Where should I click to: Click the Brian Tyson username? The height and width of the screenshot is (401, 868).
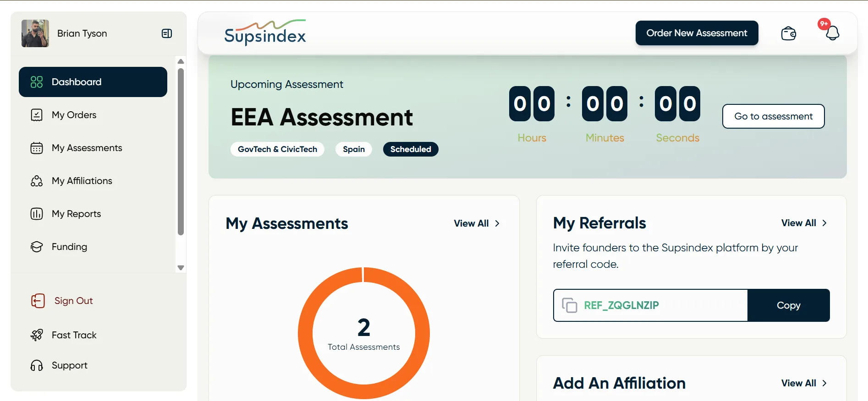point(82,33)
